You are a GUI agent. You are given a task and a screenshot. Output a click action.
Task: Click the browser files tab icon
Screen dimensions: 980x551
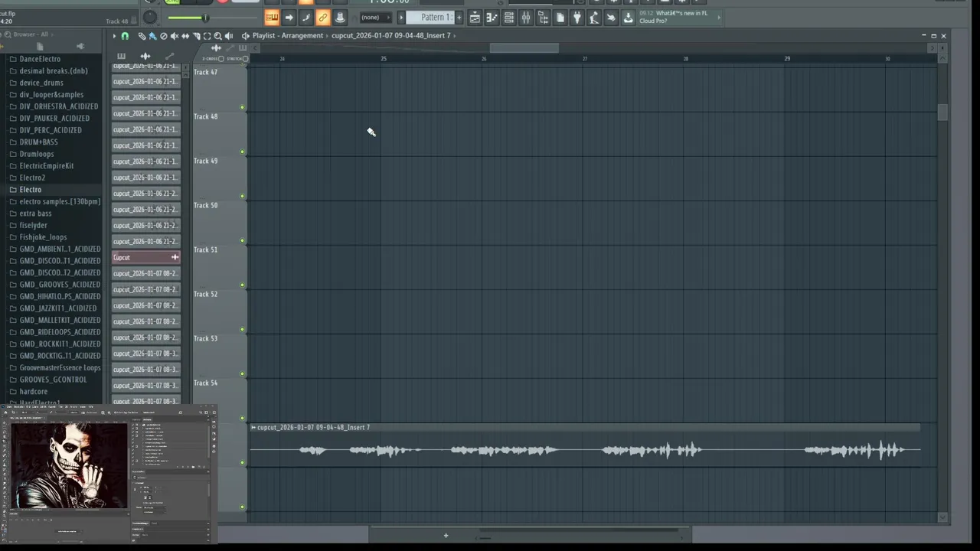tap(40, 46)
